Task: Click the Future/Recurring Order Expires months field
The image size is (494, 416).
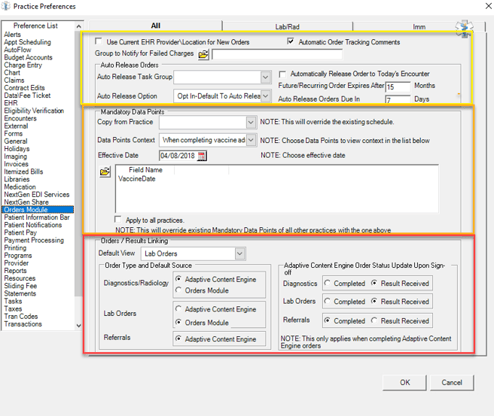Action: coord(398,87)
